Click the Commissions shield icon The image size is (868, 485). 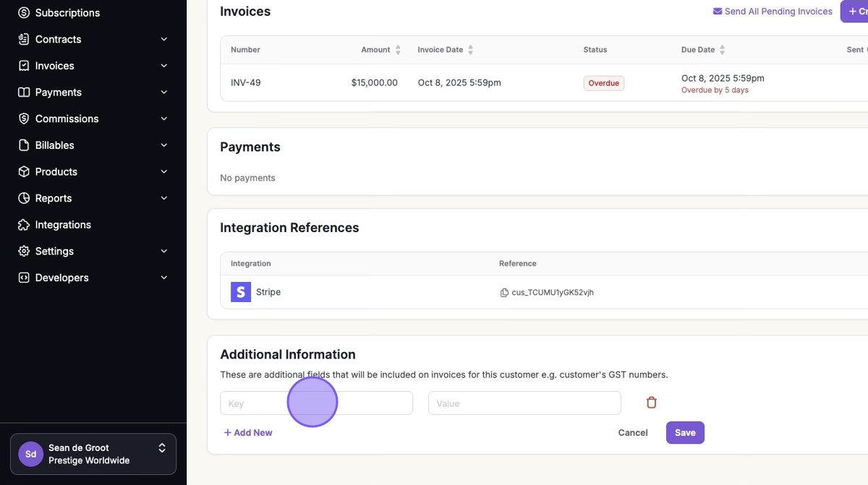24,119
